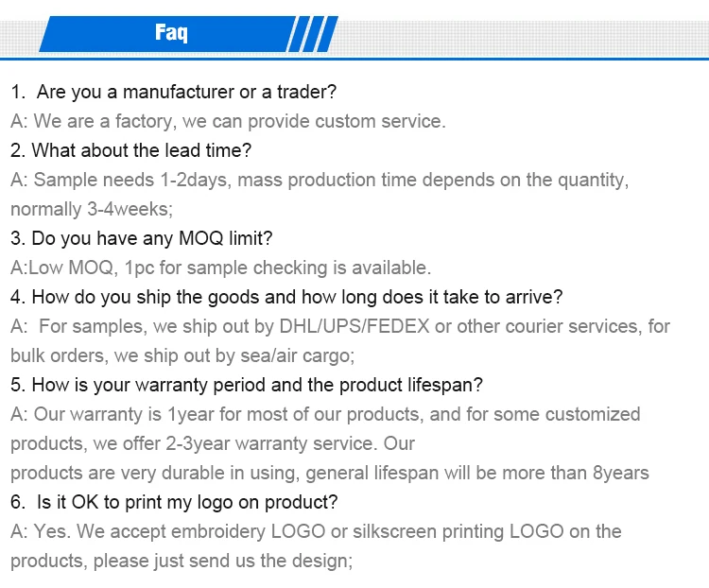Click the "2-3year warranty service" line
The width and height of the screenshot is (709, 588).
213,443
